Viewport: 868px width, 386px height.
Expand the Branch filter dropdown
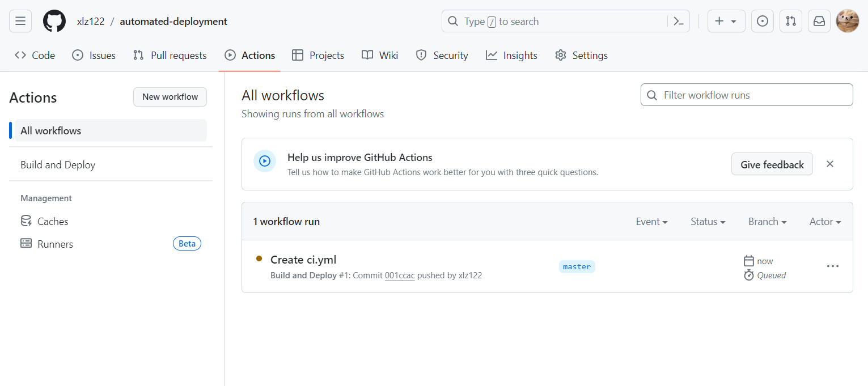point(767,222)
